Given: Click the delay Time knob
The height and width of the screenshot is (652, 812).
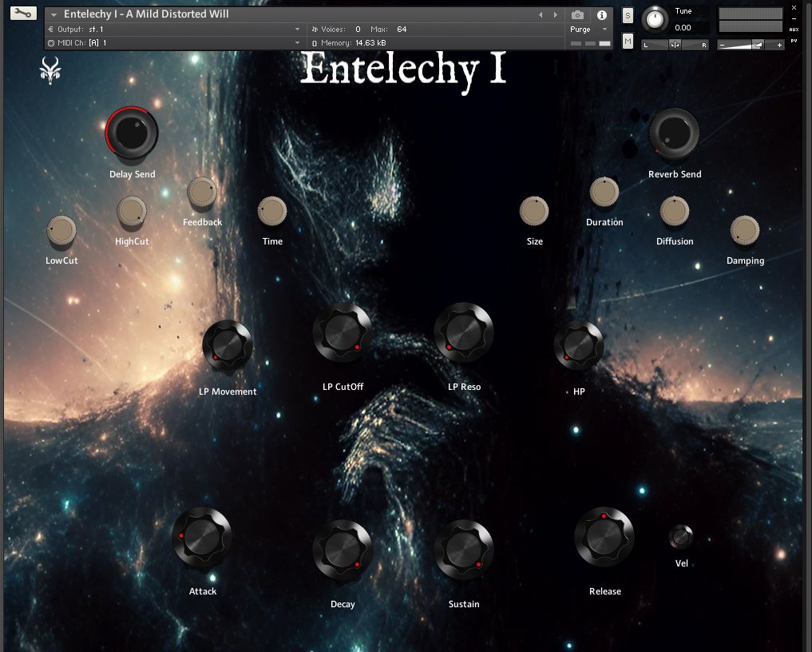Looking at the screenshot, I should pyautogui.click(x=272, y=212).
